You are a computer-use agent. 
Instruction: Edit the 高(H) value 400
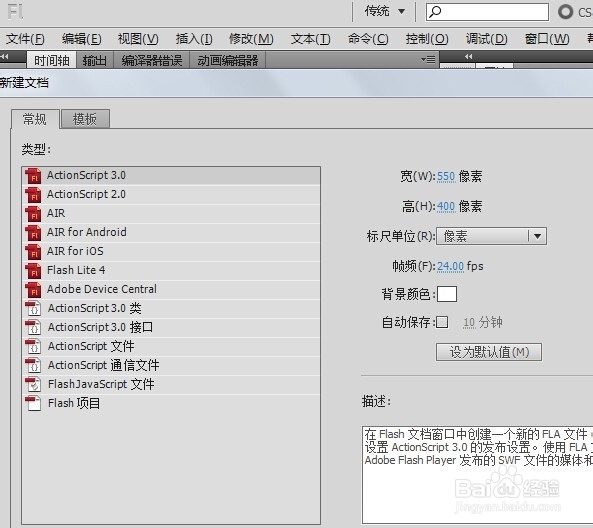click(446, 207)
